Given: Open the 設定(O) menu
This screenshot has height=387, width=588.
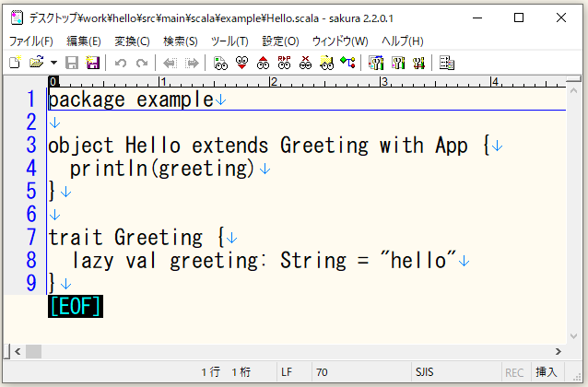Looking at the screenshot, I should pyautogui.click(x=280, y=41).
